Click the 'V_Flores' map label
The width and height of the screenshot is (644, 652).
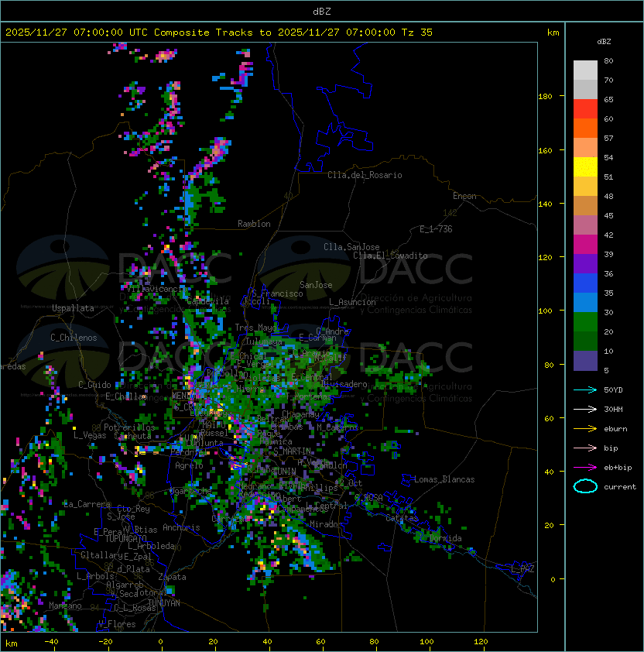point(117,624)
